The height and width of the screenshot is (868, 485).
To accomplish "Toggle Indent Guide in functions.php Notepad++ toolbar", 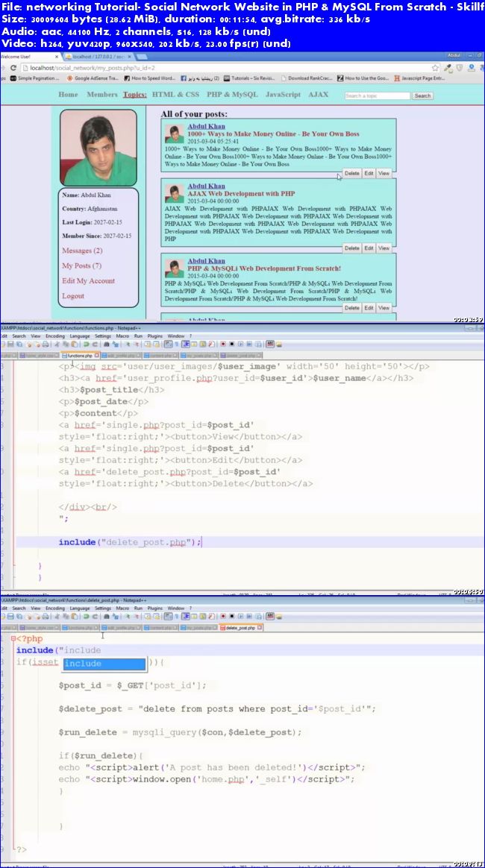I will [185, 344].
